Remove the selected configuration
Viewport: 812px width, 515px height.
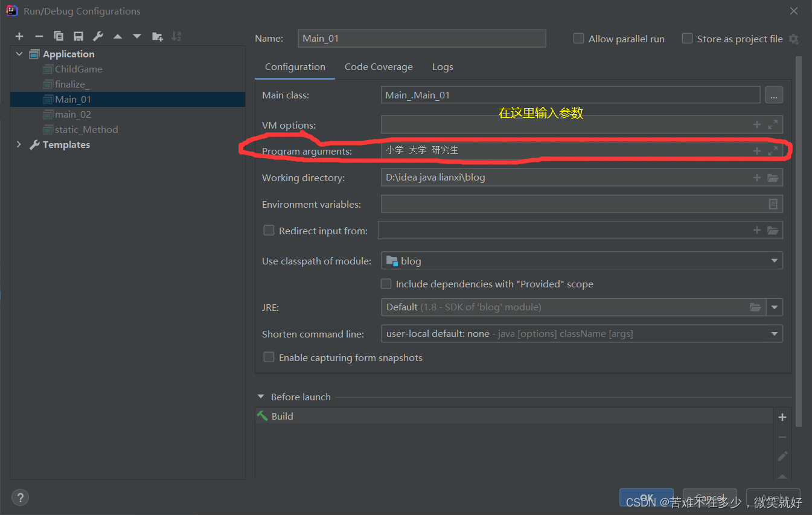tap(39, 36)
